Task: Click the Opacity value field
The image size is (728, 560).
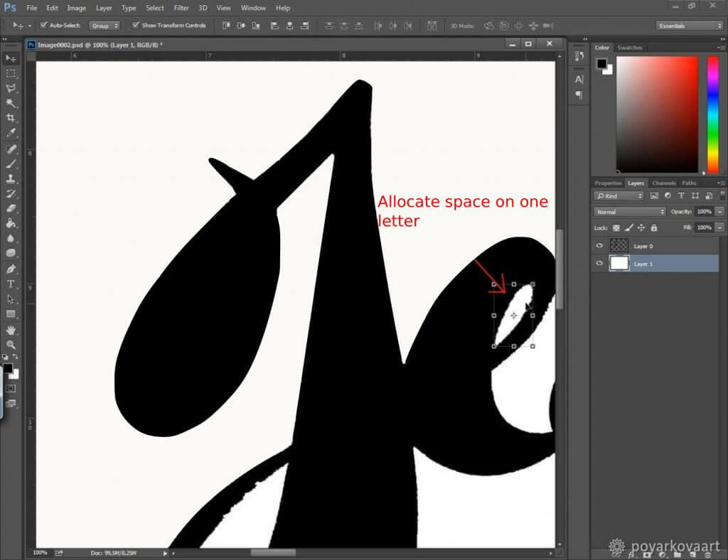Action: (x=705, y=212)
